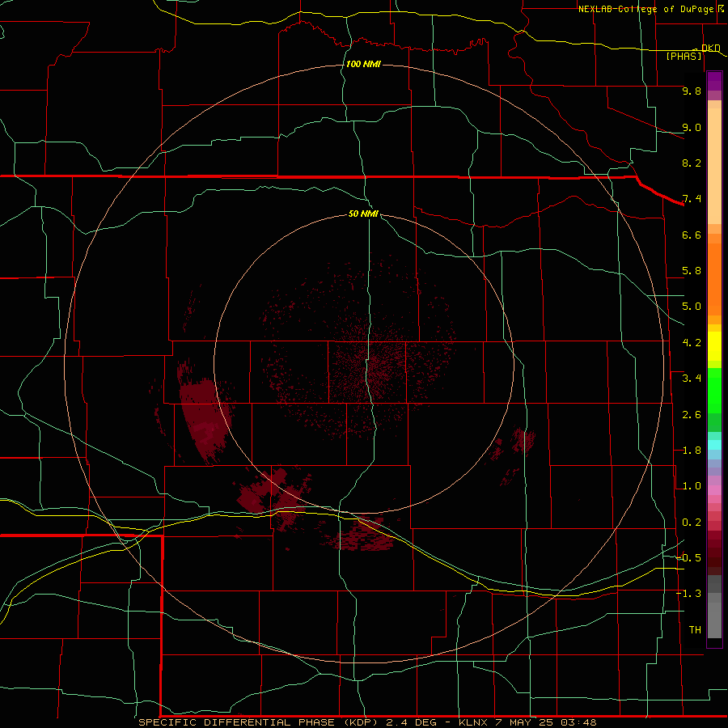Click the 2.6 value on color scale

pos(692,415)
